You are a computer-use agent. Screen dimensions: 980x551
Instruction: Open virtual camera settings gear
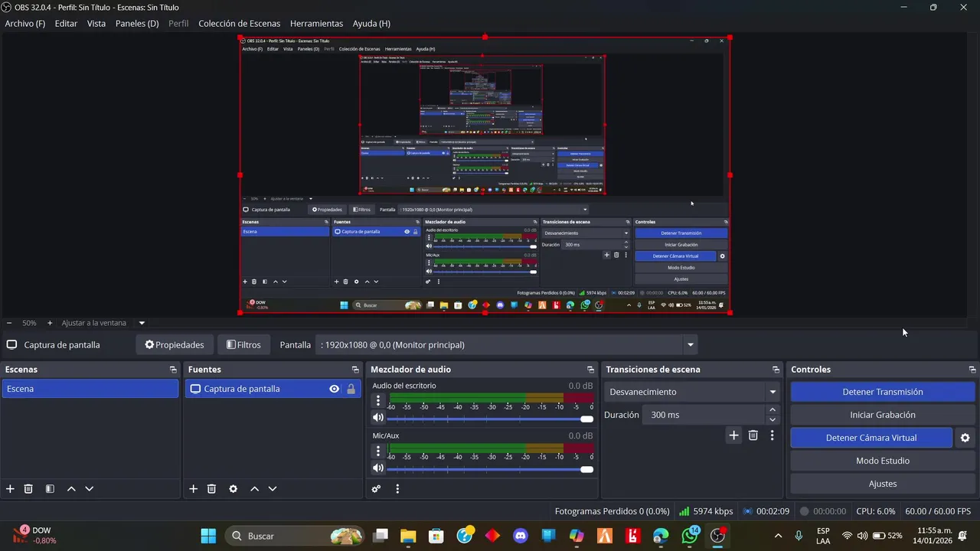click(x=965, y=438)
